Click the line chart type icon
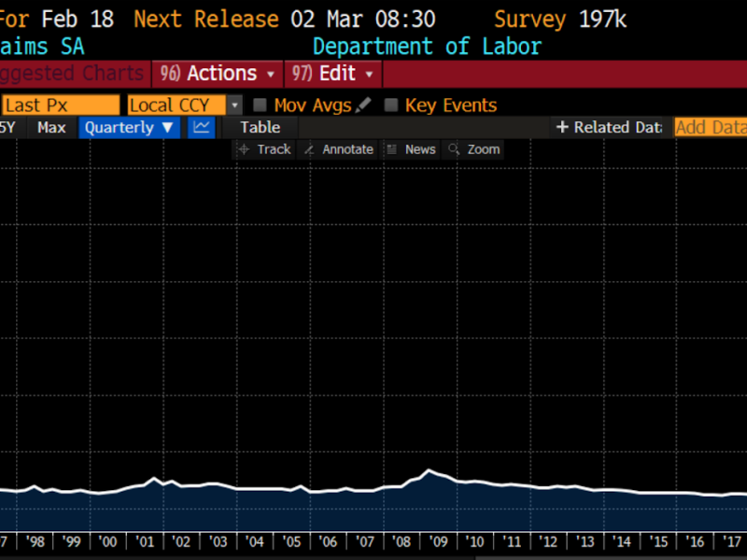 [x=201, y=128]
